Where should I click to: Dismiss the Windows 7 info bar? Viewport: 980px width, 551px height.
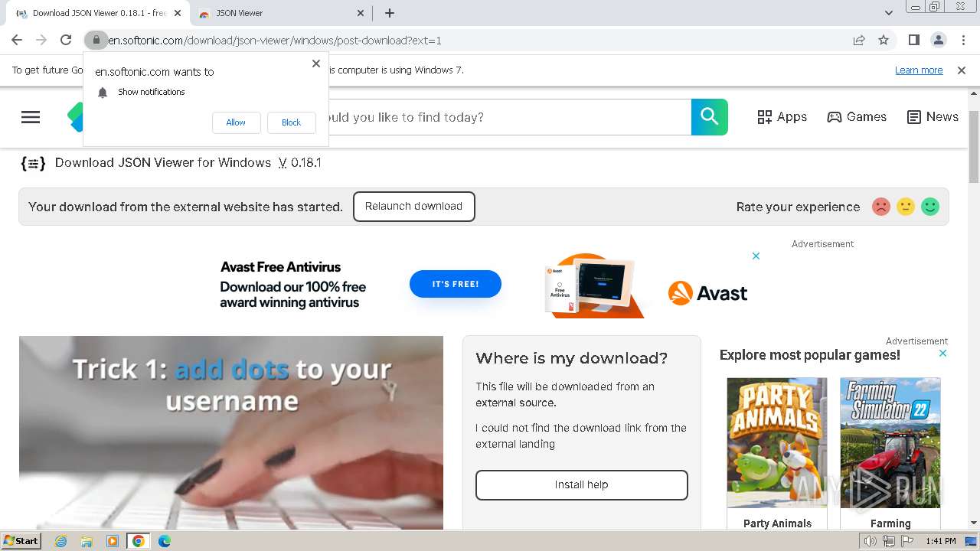[962, 70]
